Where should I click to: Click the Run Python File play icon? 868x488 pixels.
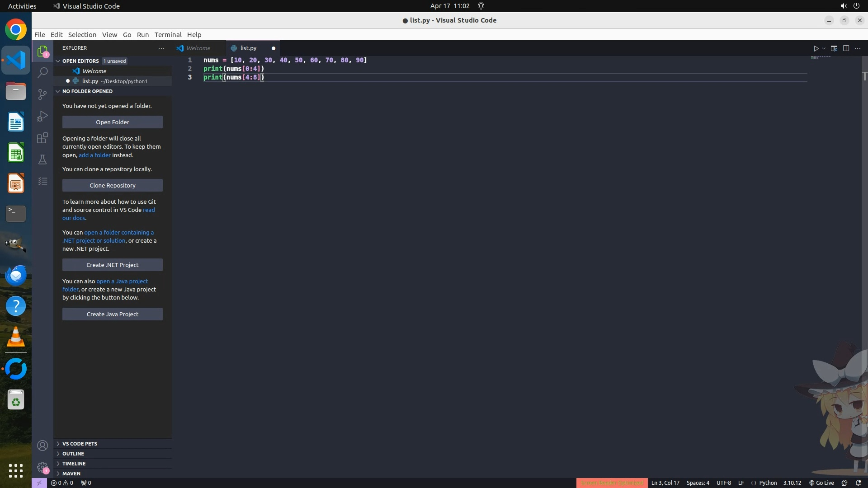(816, 48)
